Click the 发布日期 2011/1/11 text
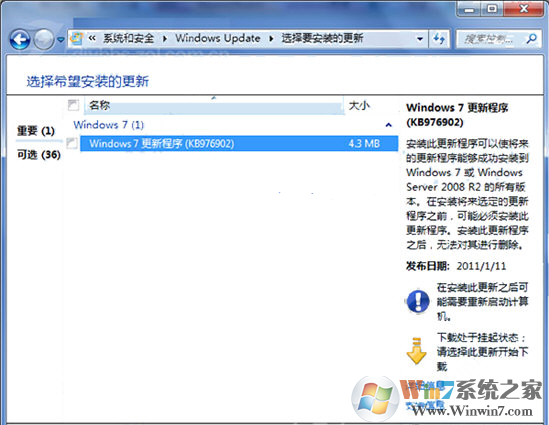The image size is (549, 425). click(x=456, y=266)
